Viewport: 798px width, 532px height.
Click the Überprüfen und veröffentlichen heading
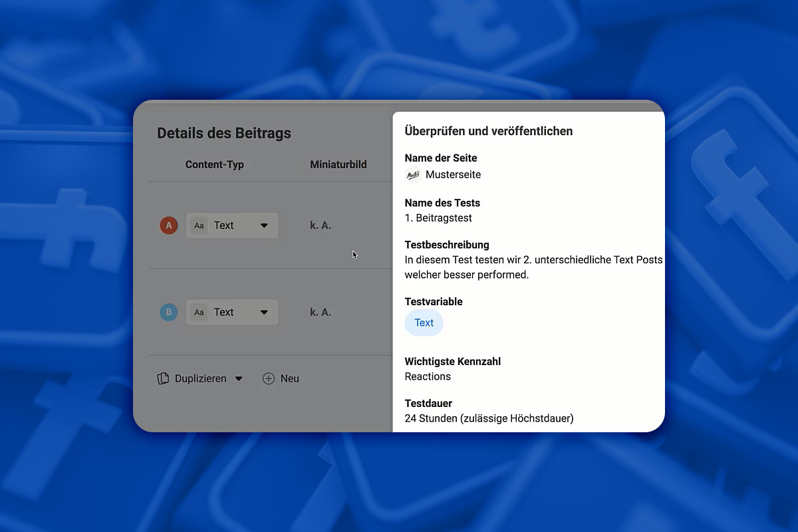point(489,131)
